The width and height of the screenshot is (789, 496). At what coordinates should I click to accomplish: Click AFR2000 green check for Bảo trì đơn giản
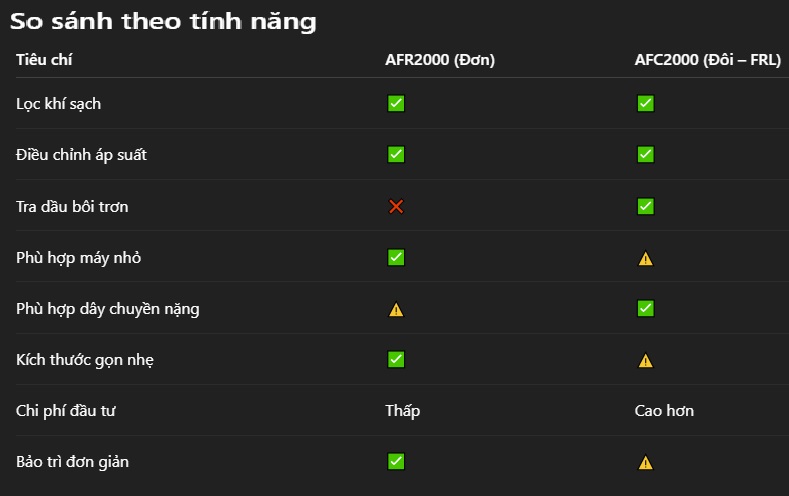[396, 461]
